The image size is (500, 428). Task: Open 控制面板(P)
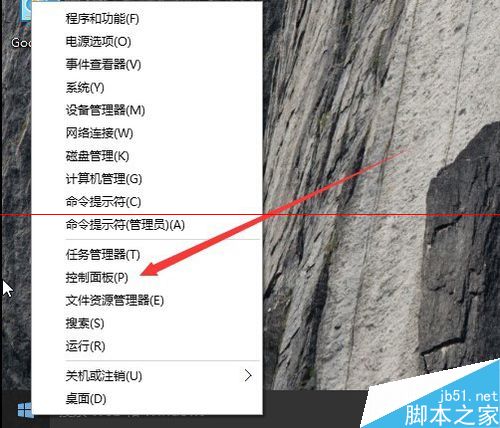tap(147, 278)
